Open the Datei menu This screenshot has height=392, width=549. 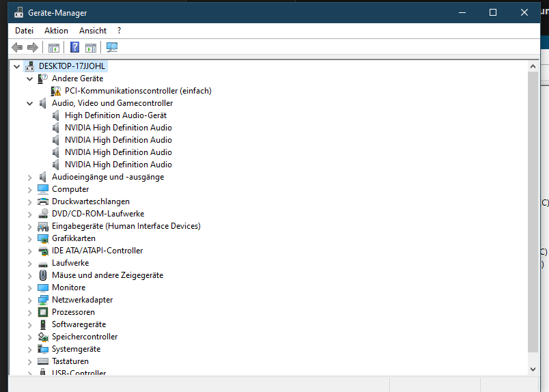tap(24, 31)
